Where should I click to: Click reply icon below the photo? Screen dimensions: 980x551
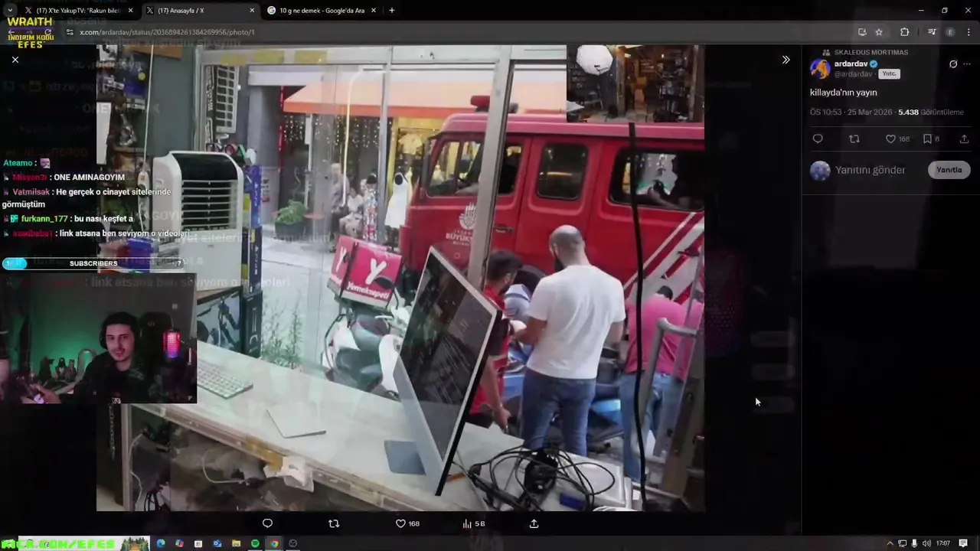[267, 523]
